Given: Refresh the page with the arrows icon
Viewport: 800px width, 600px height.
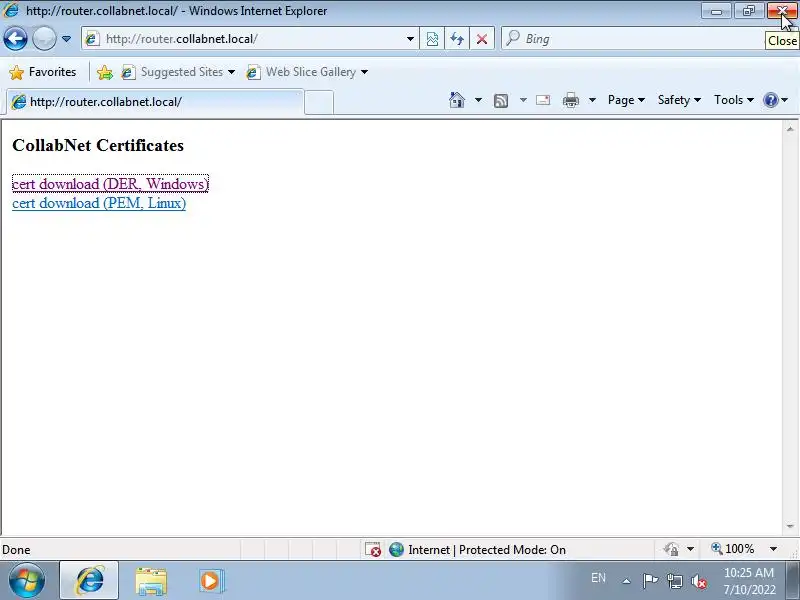Looking at the screenshot, I should (457, 39).
